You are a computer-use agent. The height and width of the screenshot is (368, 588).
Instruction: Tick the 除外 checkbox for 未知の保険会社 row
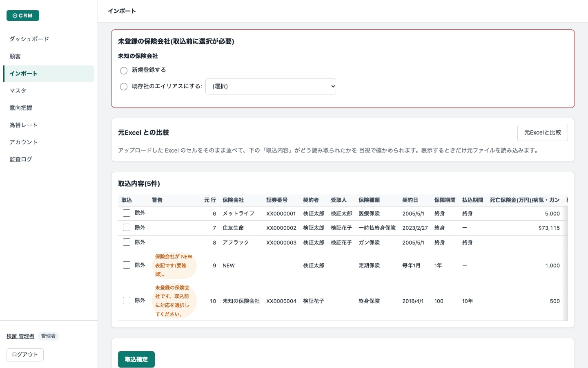click(x=127, y=301)
